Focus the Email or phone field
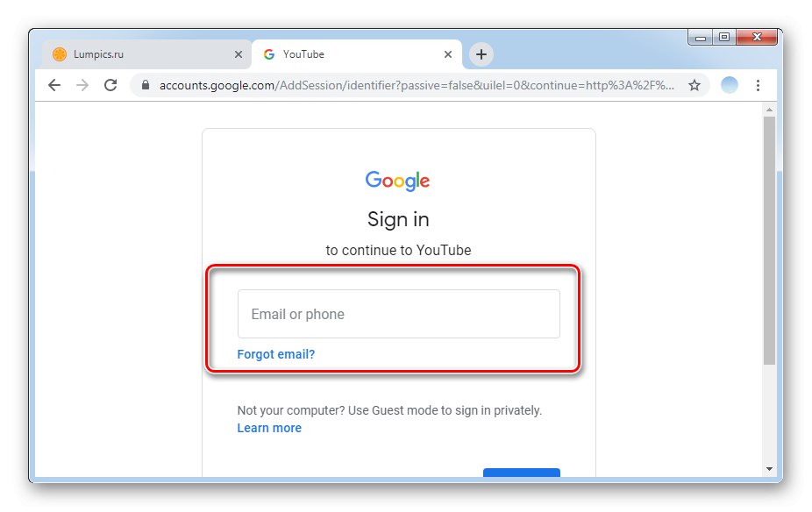The height and width of the screenshot is (512, 812). (399, 314)
